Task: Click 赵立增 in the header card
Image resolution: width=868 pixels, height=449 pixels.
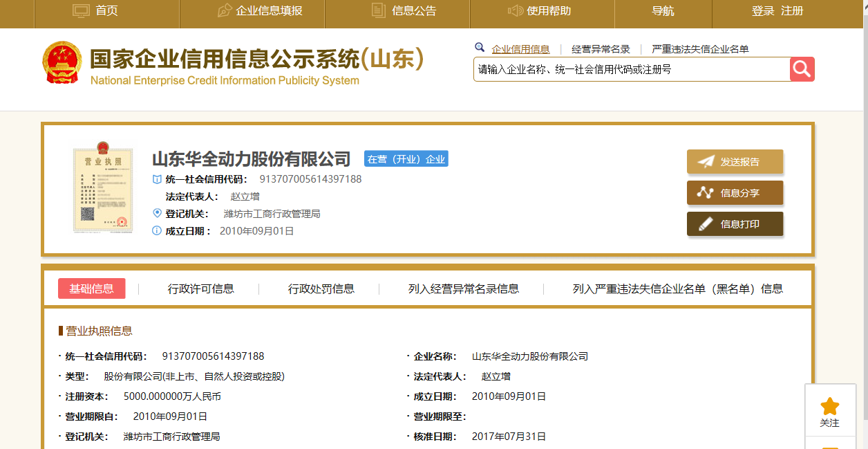Action: pos(245,196)
